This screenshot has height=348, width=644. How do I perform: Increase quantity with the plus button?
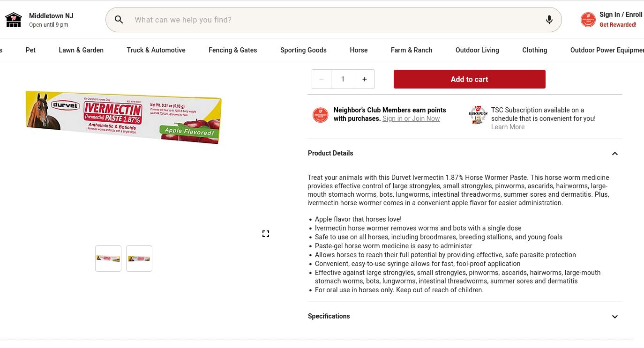click(365, 79)
